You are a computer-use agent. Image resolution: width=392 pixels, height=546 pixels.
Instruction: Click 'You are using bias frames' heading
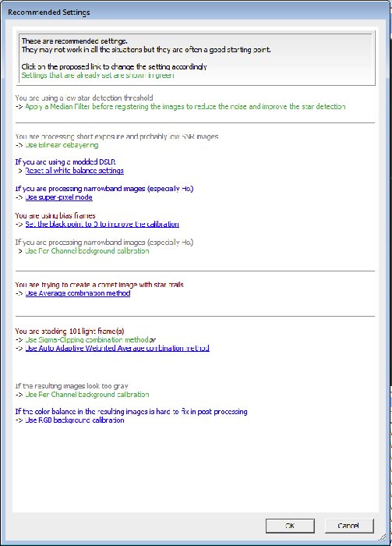coord(55,215)
